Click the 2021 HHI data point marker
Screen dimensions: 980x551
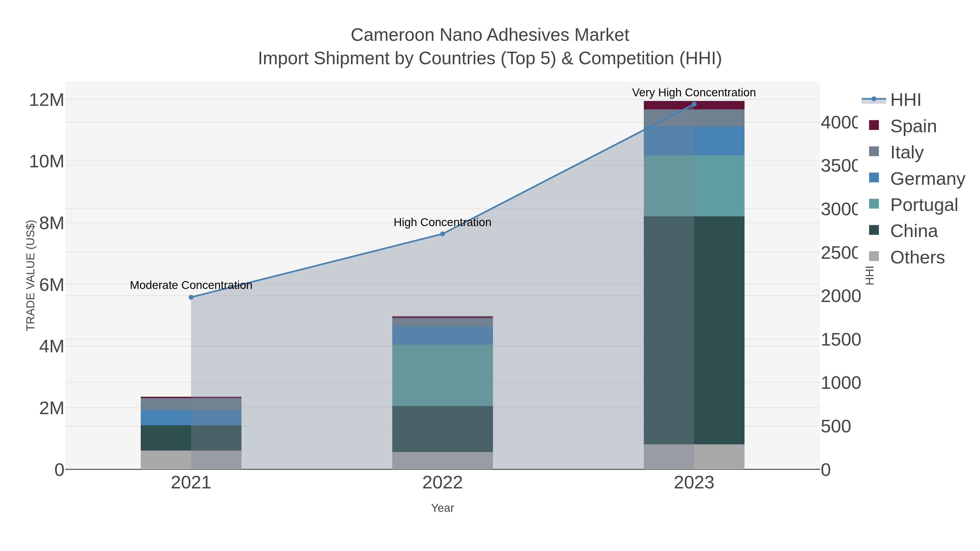[x=191, y=297]
